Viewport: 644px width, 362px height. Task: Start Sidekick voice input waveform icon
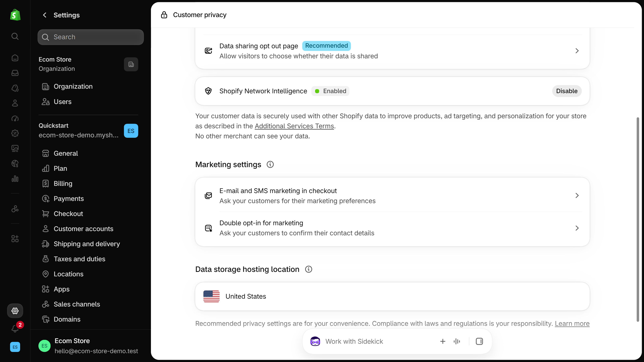(x=457, y=341)
